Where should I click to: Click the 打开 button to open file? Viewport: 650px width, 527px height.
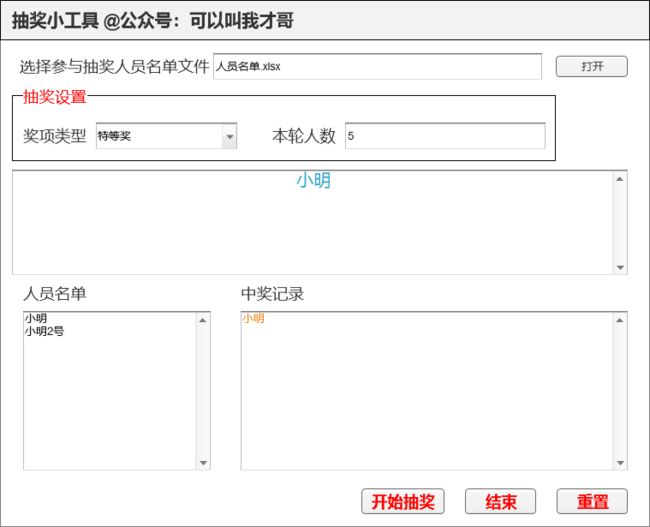point(592,66)
